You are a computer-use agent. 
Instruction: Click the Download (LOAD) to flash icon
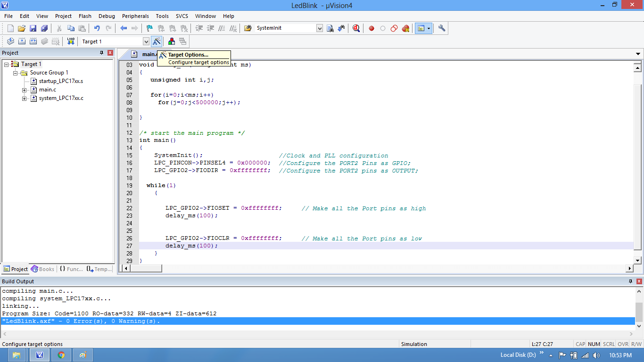[x=71, y=41]
